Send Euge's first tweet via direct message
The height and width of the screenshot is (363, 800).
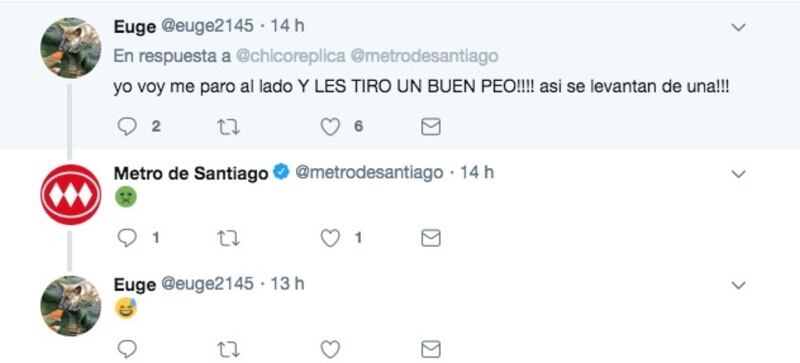[x=431, y=127]
